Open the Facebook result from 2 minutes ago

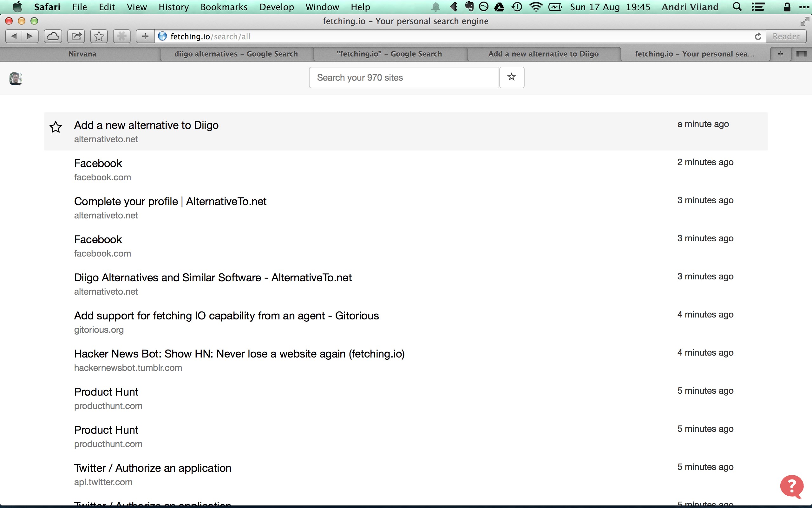(98, 163)
